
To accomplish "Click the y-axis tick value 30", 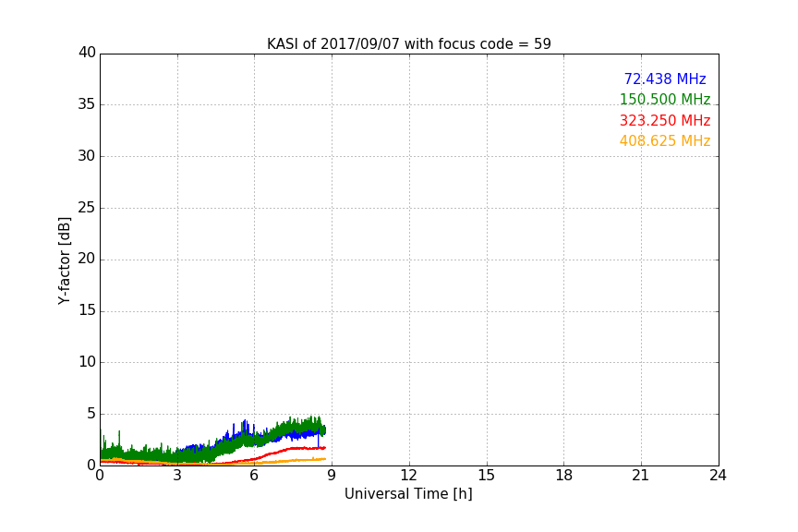I will point(87,156).
